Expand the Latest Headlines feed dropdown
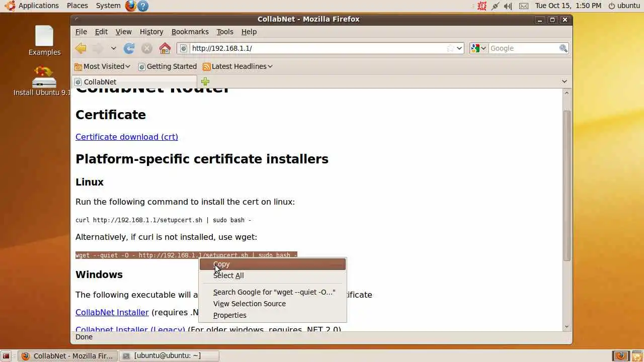 (x=237, y=66)
